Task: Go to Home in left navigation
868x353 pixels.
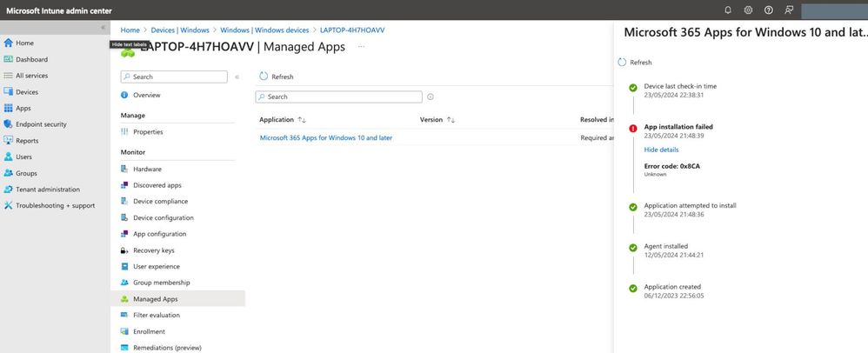Action: 24,43
